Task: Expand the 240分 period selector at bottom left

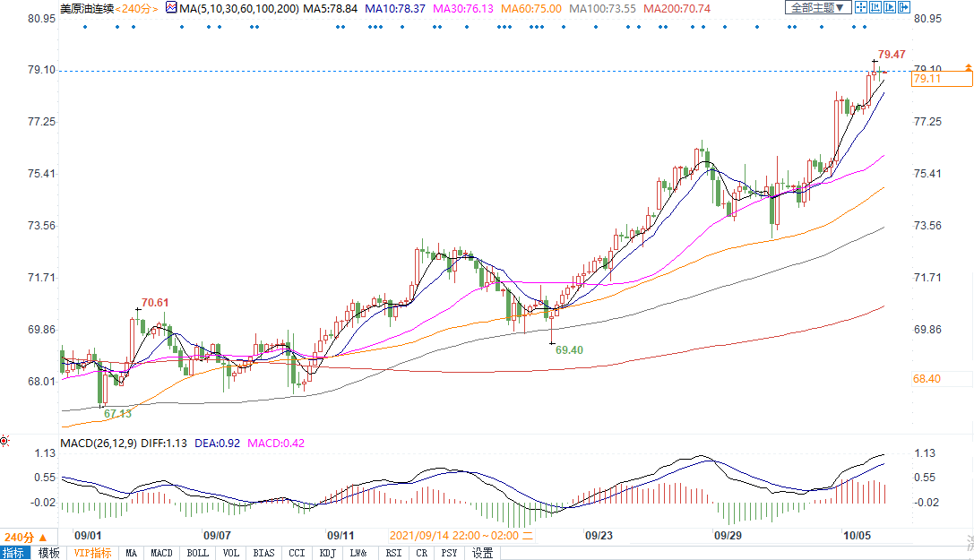Action: [21, 536]
